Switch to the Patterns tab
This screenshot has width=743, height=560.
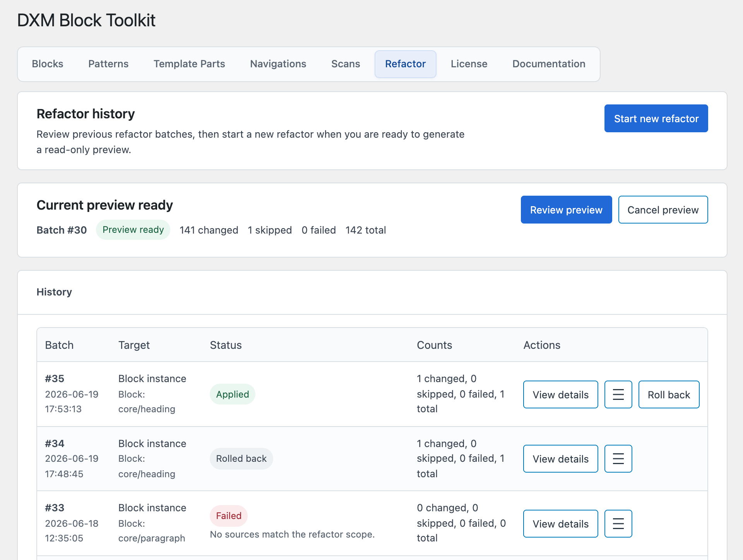(x=108, y=64)
